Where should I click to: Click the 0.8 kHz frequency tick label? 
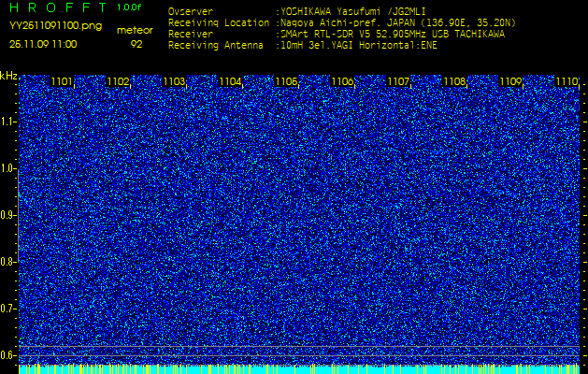click(x=7, y=262)
